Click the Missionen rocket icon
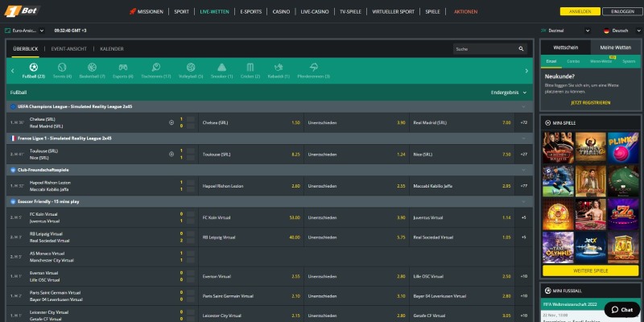Viewport: 644px width, 322px height. pos(132,11)
